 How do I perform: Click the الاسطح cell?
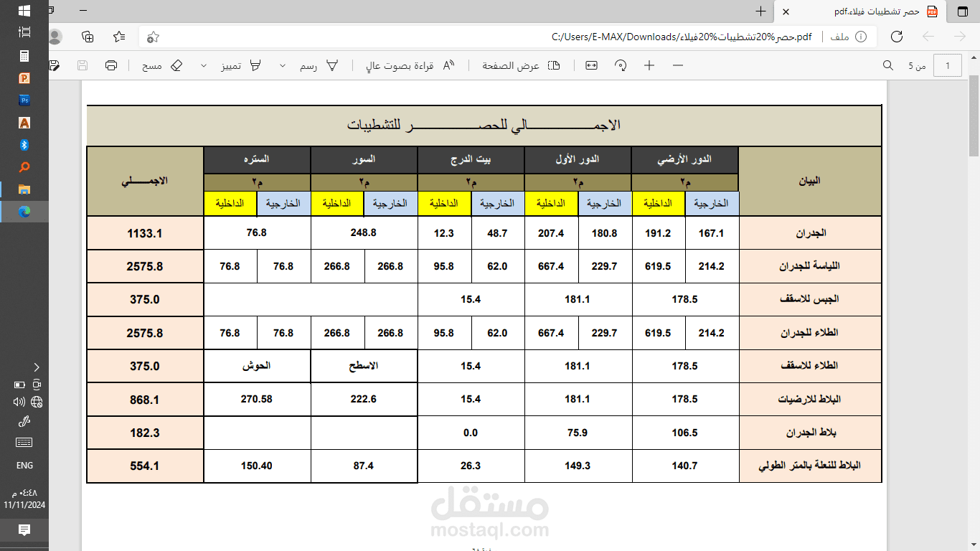(363, 366)
